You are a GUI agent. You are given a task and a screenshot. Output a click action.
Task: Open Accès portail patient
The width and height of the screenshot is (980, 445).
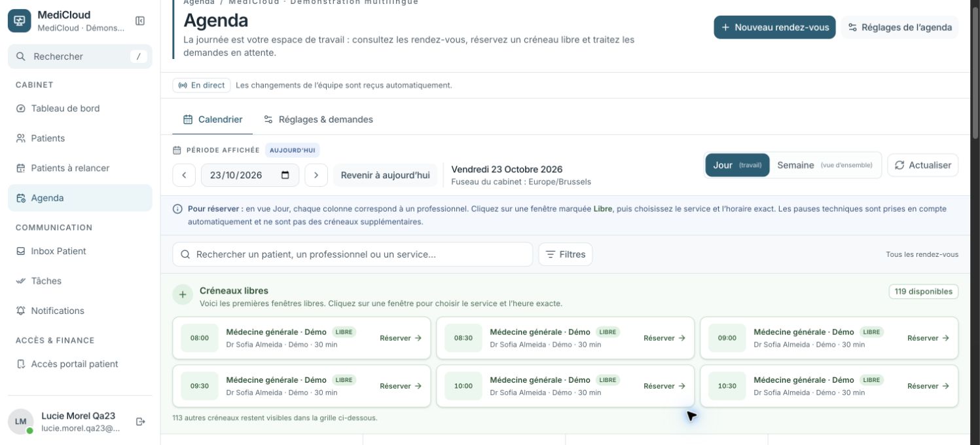pyautogui.click(x=80, y=364)
